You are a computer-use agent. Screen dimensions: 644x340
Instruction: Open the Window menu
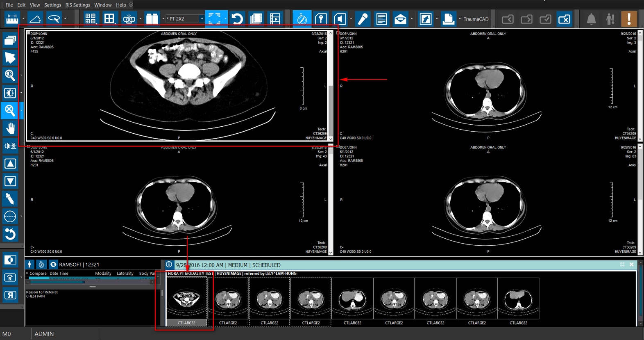tap(103, 5)
